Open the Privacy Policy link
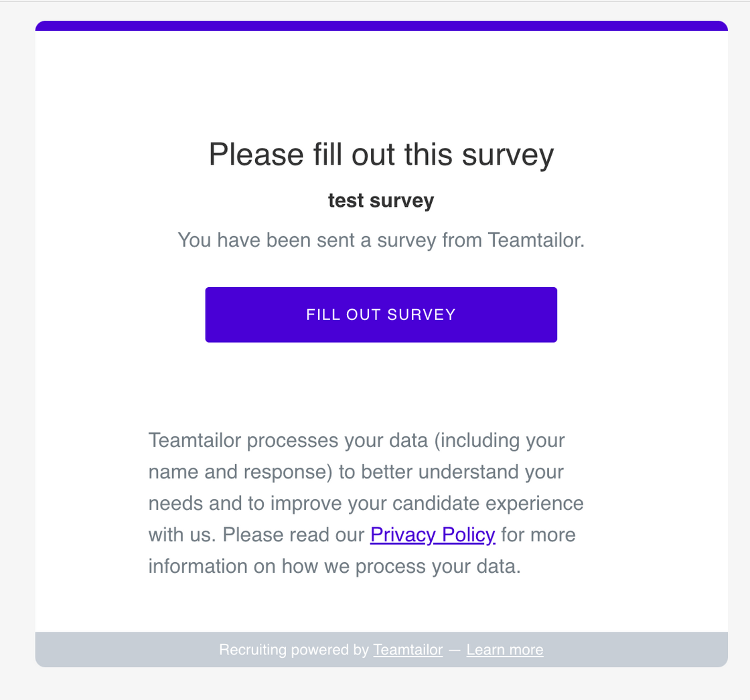 (433, 535)
